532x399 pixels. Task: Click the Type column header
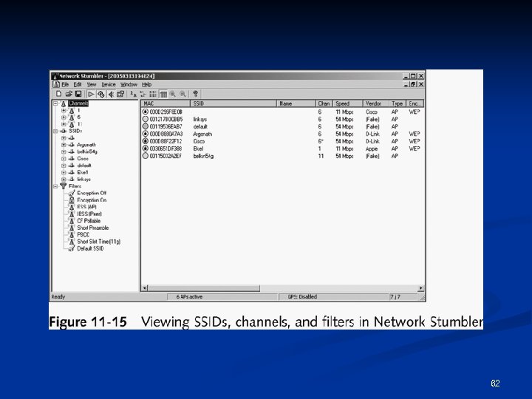[398, 103]
